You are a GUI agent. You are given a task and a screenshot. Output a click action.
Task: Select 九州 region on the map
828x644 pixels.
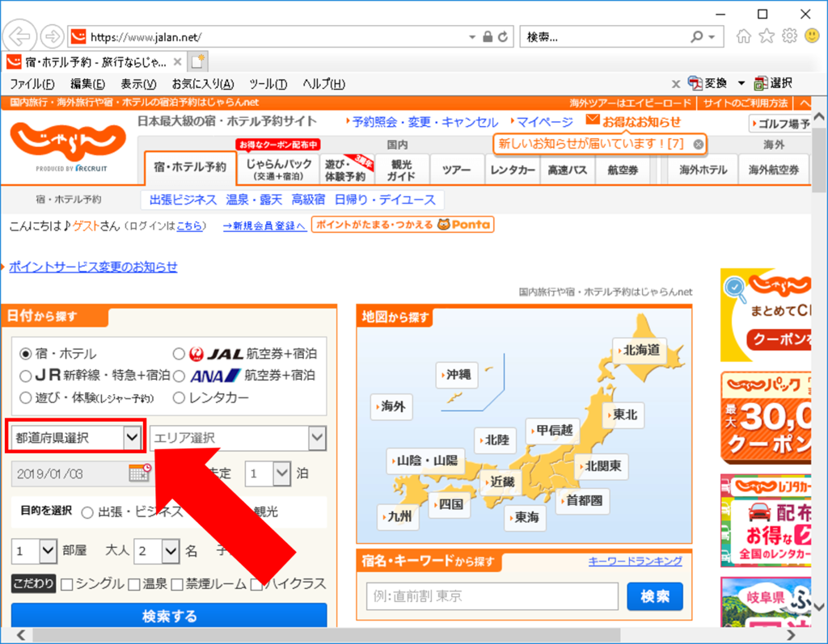point(398,517)
